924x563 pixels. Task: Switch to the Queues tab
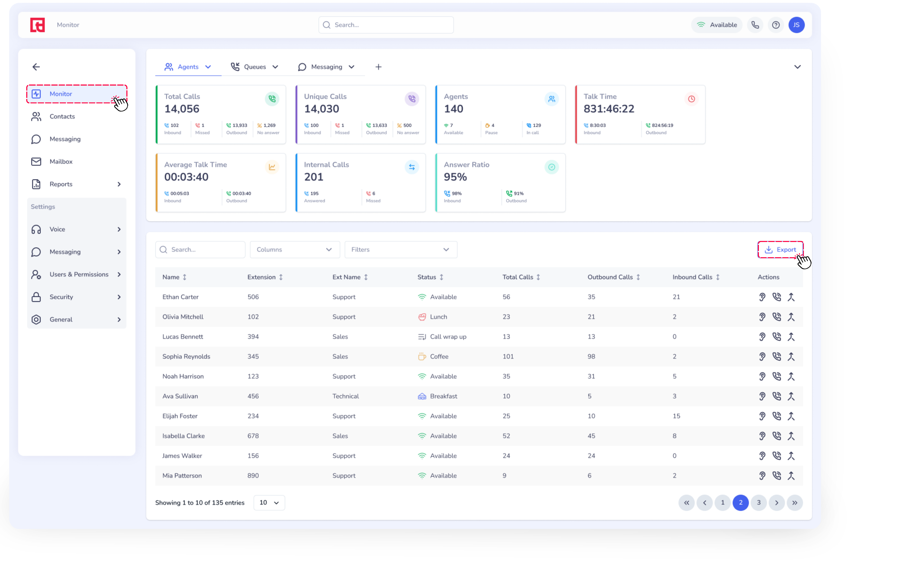tap(255, 67)
